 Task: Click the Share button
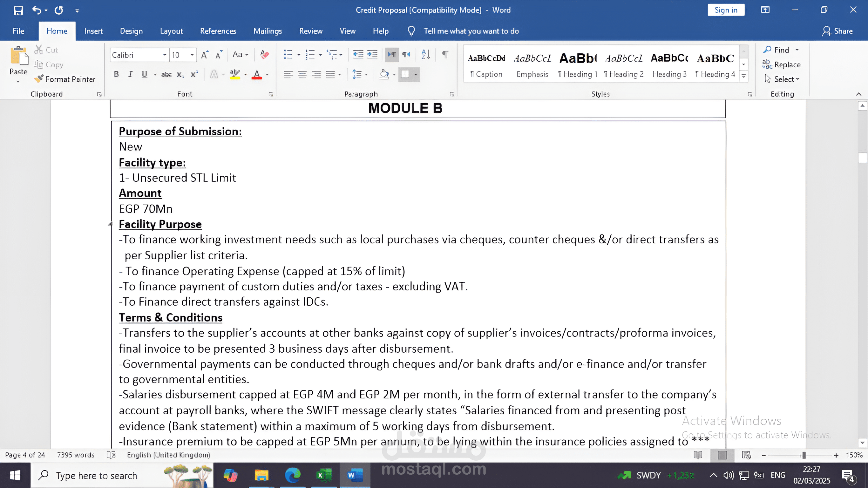(x=838, y=31)
